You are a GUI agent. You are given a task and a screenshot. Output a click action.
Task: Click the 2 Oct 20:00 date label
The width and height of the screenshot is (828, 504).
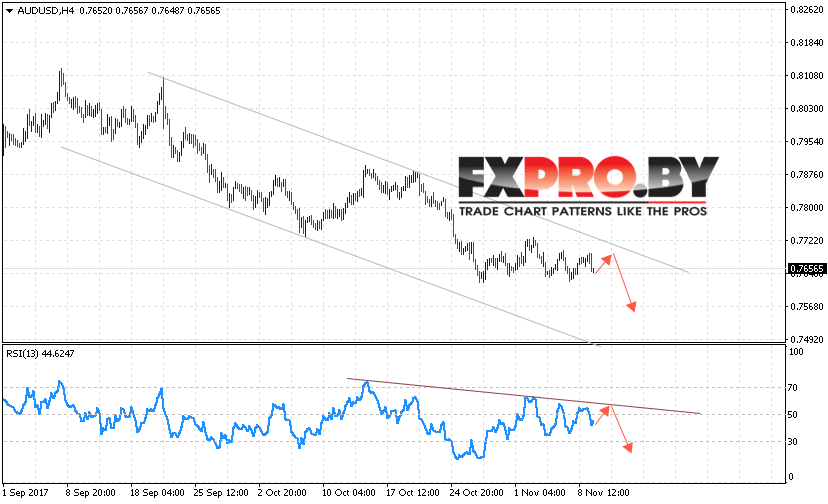click(282, 493)
